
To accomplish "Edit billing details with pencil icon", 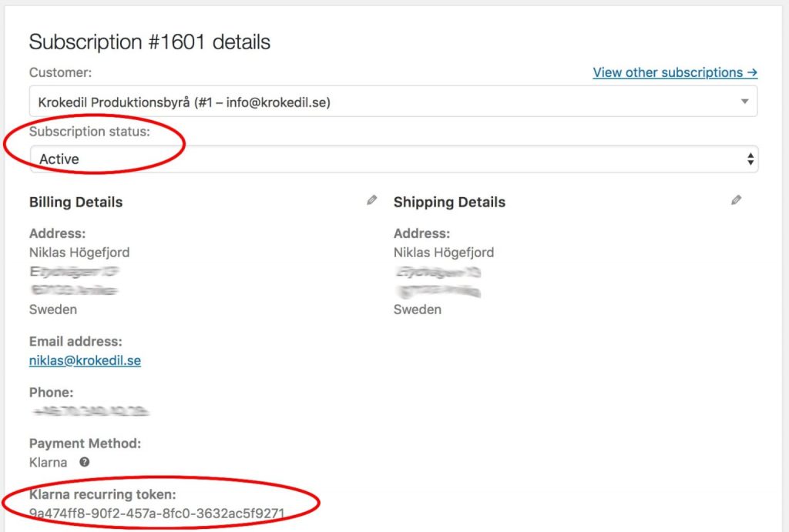I will click(x=372, y=200).
